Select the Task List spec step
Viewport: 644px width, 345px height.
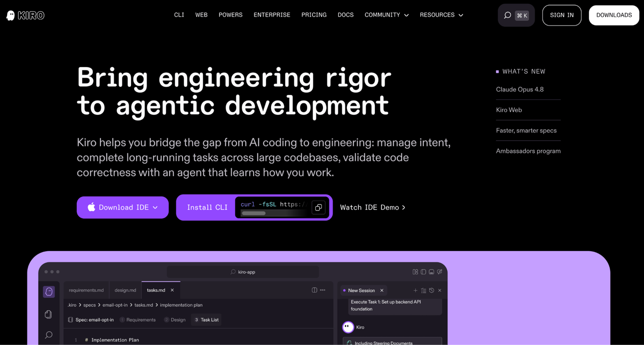tap(206, 320)
